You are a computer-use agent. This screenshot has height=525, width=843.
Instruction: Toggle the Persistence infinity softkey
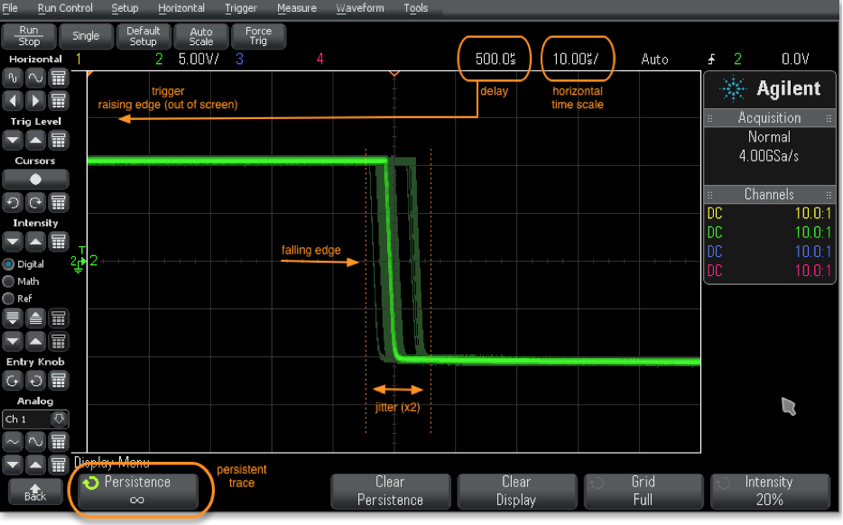coord(138,491)
